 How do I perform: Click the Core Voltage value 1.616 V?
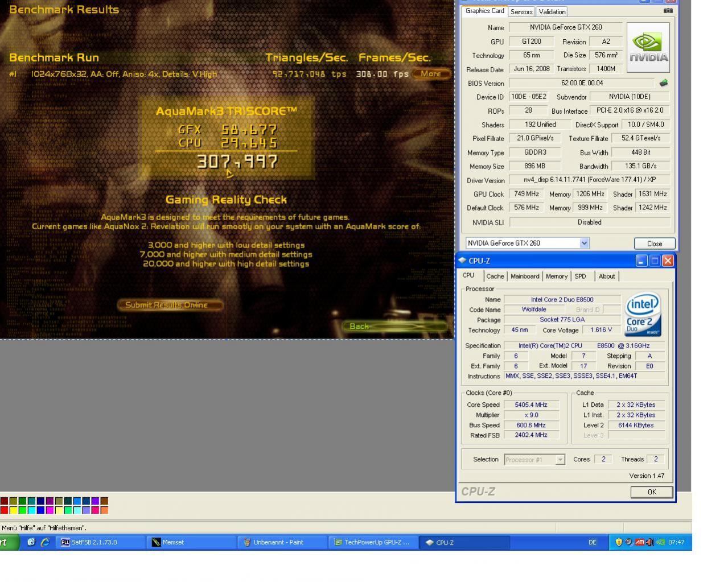(602, 330)
